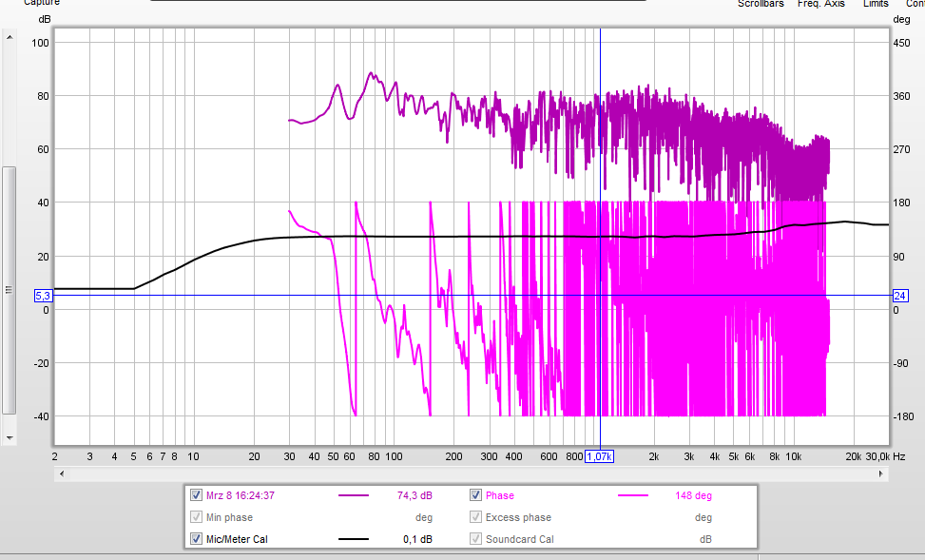Click the Limits toolbar label

[x=876, y=4]
